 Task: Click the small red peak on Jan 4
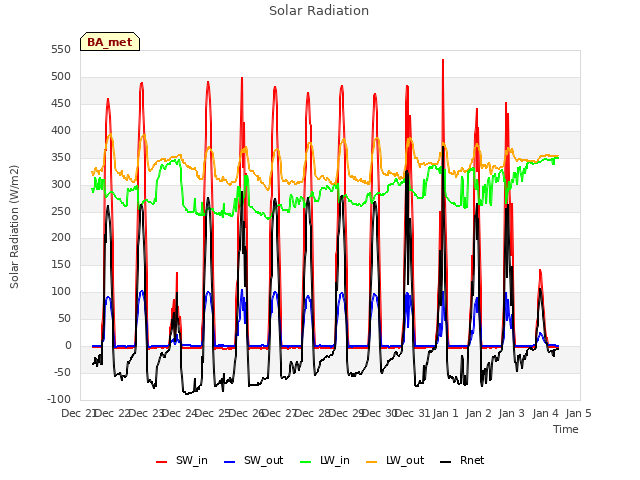click(540, 272)
